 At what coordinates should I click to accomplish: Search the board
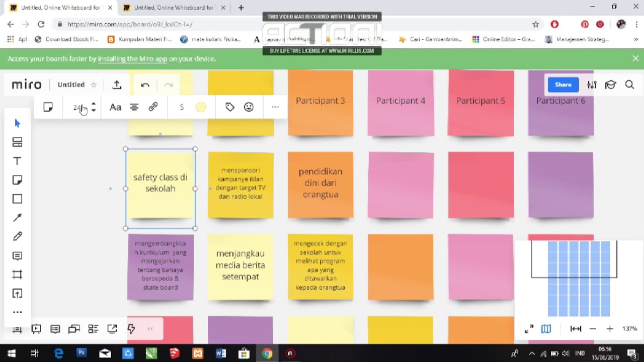(629, 85)
